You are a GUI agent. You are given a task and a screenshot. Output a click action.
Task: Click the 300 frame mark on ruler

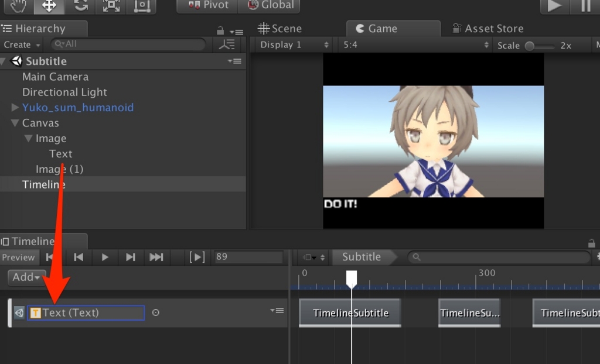pos(487,273)
